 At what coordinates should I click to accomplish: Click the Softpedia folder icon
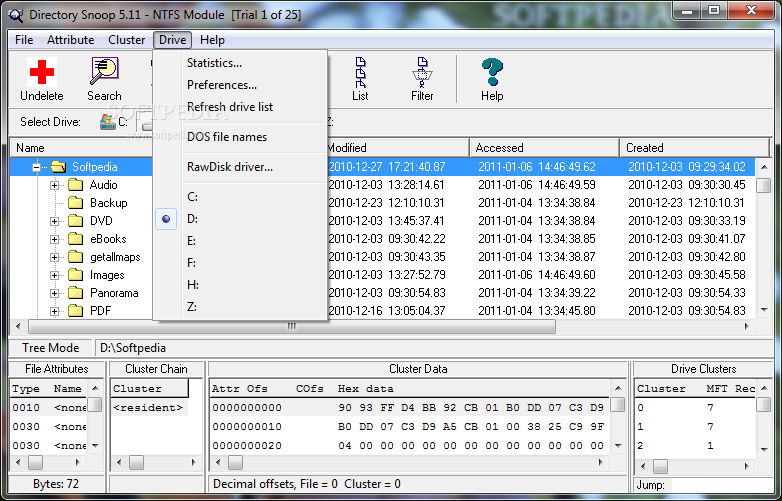click(59, 167)
